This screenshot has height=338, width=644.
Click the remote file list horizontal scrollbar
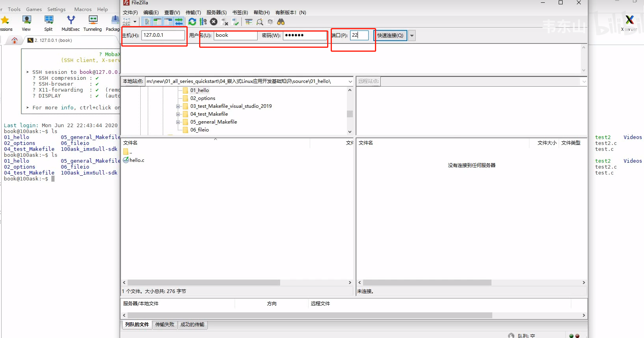tap(427, 283)
